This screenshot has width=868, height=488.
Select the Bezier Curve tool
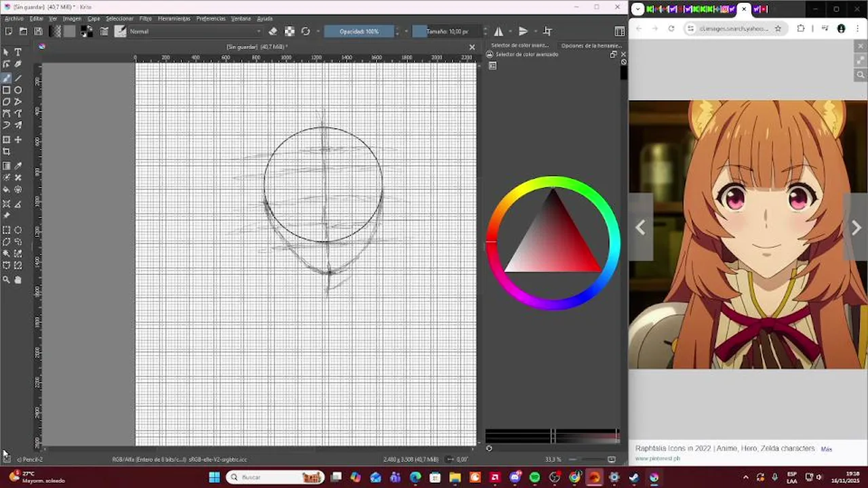(6, 113)
